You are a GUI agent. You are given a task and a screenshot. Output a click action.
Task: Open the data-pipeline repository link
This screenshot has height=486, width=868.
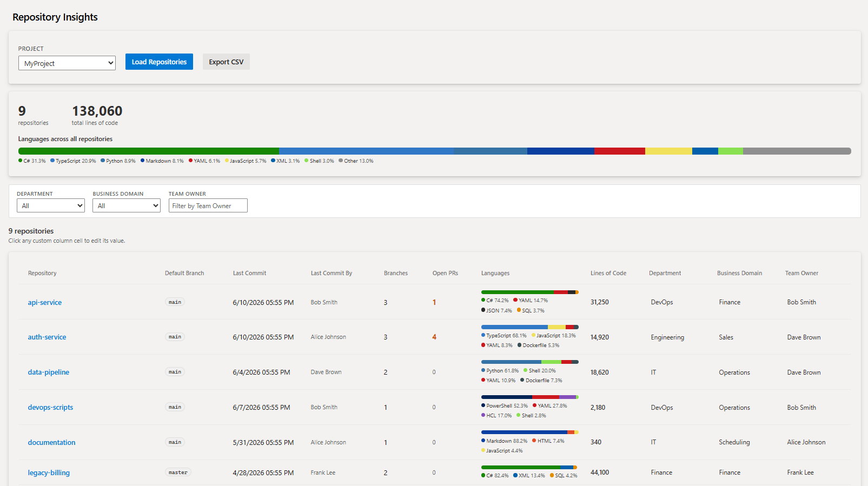point(49,372)
